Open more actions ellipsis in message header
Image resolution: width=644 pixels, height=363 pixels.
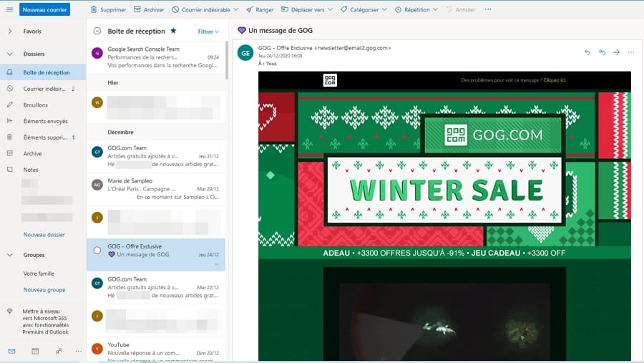630,52
